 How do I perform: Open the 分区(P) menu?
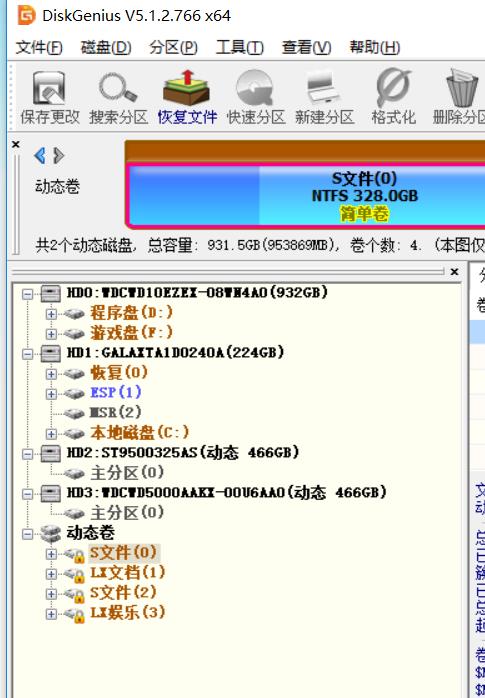(173, 47)
